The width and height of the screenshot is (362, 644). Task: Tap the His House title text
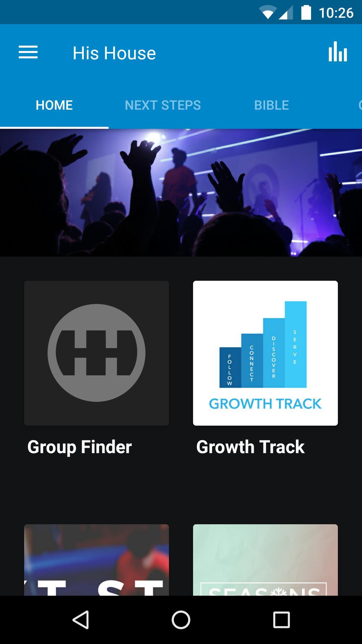click(114, 53)
